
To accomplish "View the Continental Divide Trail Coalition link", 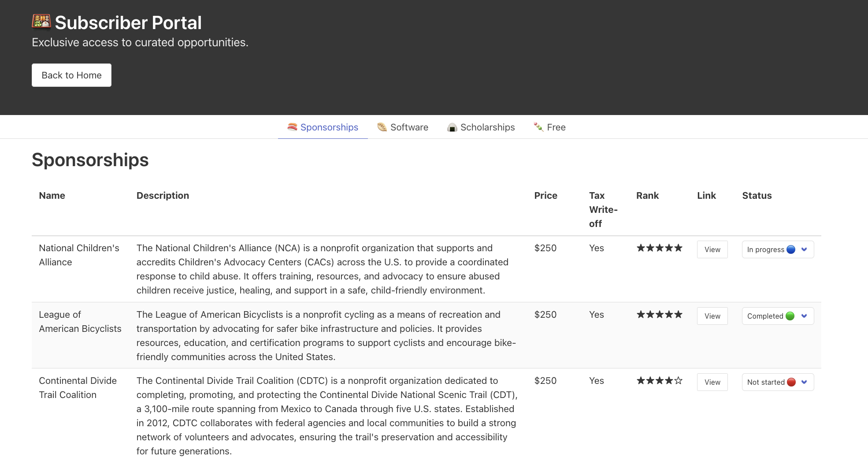I will [x=712, y=382].
